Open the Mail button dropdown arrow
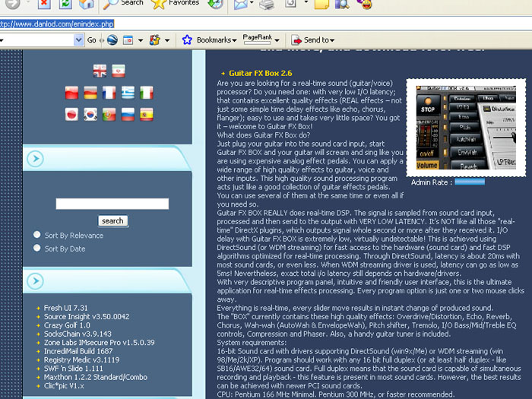The image size is (532, 399). click(252, 3)
